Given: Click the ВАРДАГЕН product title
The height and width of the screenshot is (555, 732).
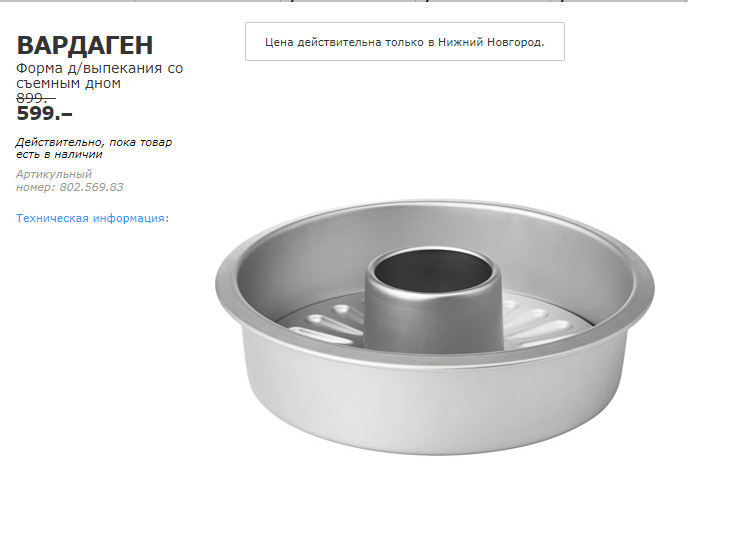Looking at the screenshot, I should 84,45.
